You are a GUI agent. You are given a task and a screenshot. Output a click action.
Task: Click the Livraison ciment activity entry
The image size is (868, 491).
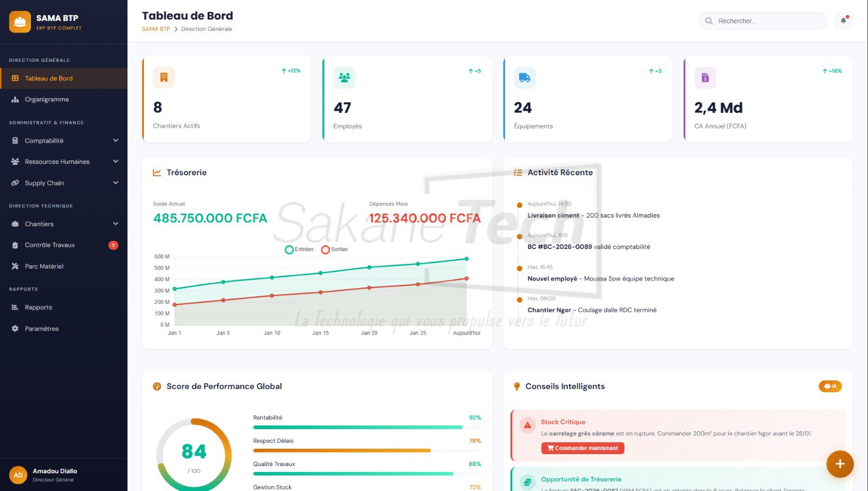coord(593,215)
